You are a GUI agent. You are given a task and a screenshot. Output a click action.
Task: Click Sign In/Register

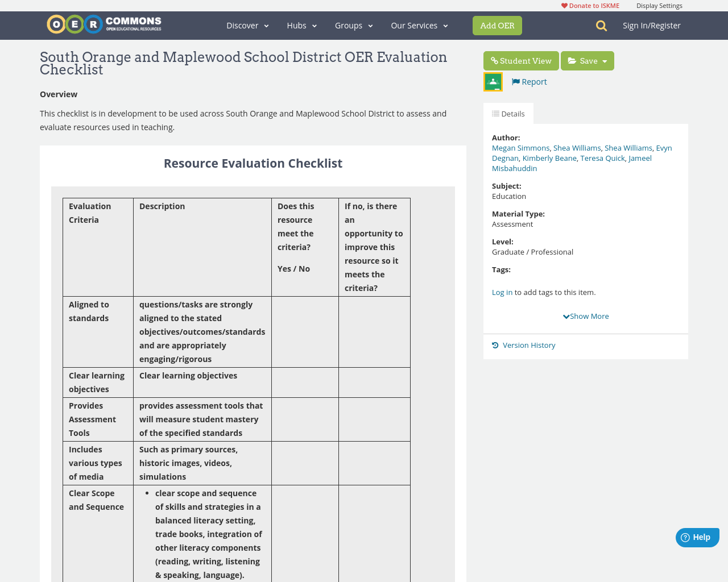coord(651,25)
